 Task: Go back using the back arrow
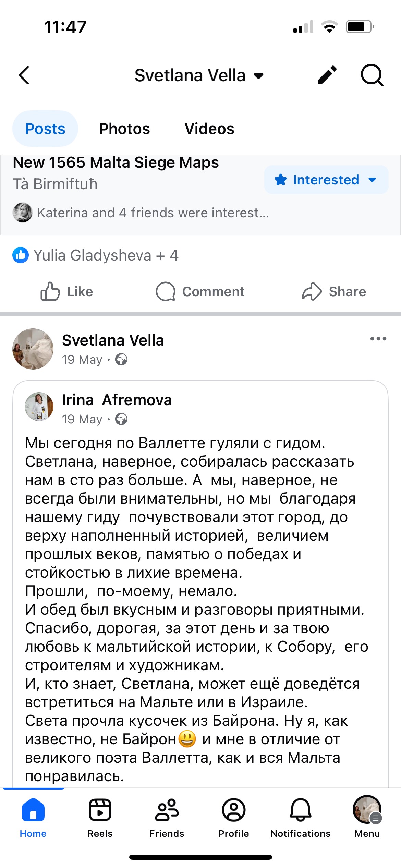(24, 75)
